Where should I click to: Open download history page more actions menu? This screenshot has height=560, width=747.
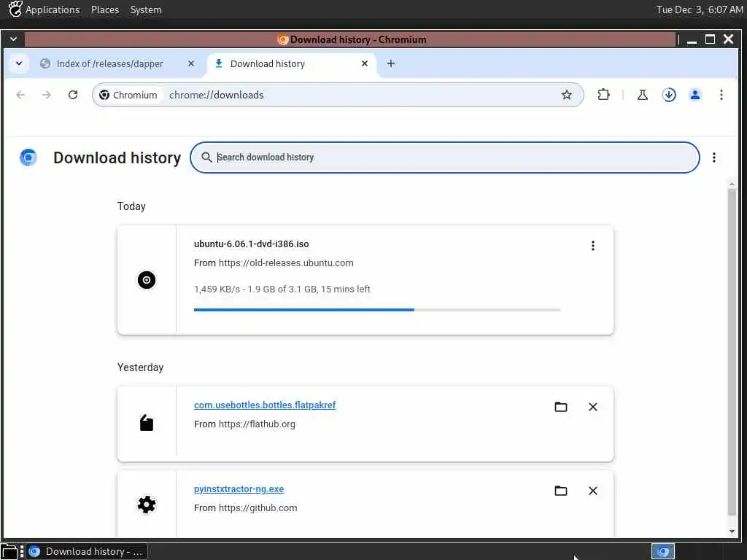713,157
